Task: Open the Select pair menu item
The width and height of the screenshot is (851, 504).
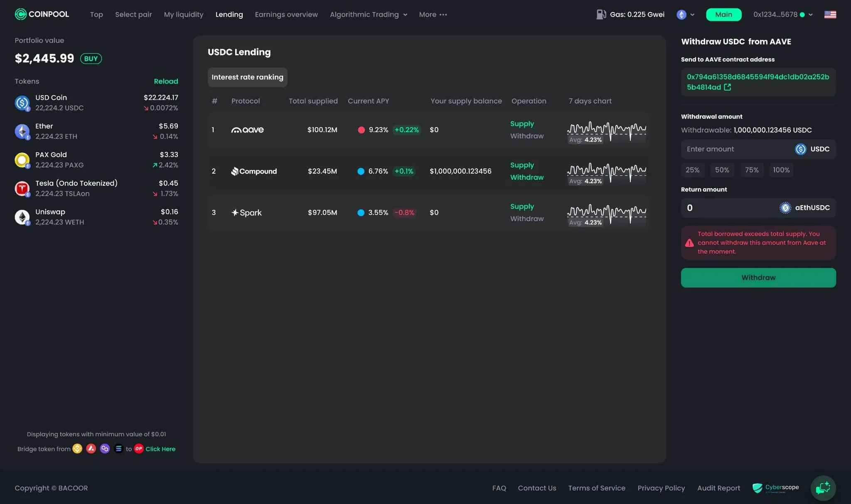Action: [133, 15]
